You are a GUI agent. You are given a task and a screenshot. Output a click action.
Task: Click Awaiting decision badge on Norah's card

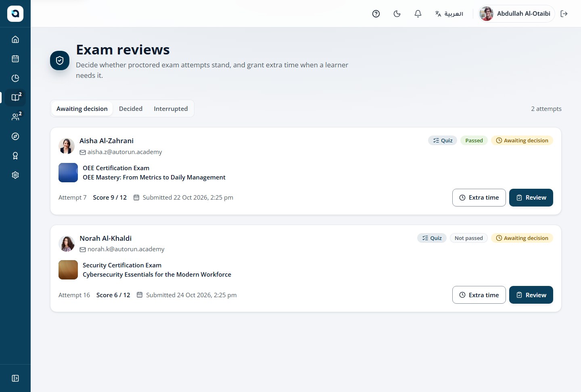(522, 238)
